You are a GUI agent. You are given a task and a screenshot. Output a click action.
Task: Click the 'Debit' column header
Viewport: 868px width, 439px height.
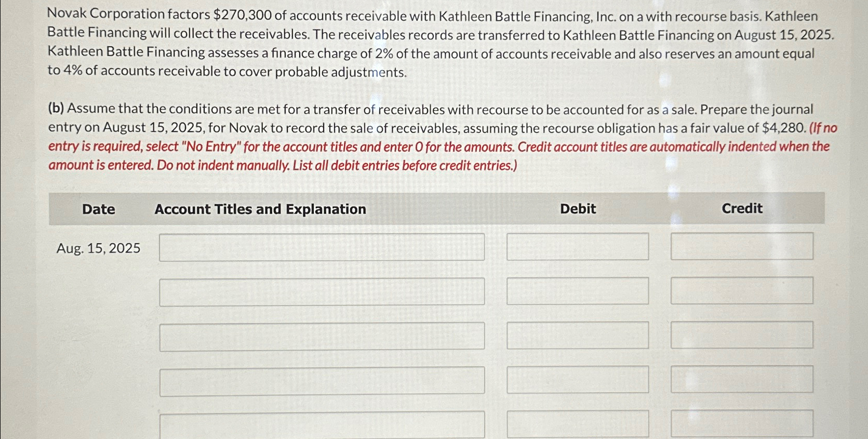(x=578, y=209)
